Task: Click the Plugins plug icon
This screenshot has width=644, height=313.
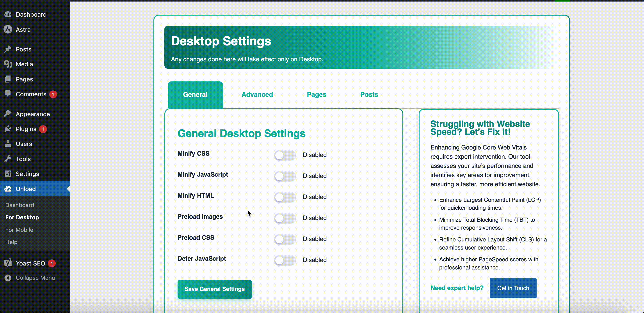Action: [8, 129]
